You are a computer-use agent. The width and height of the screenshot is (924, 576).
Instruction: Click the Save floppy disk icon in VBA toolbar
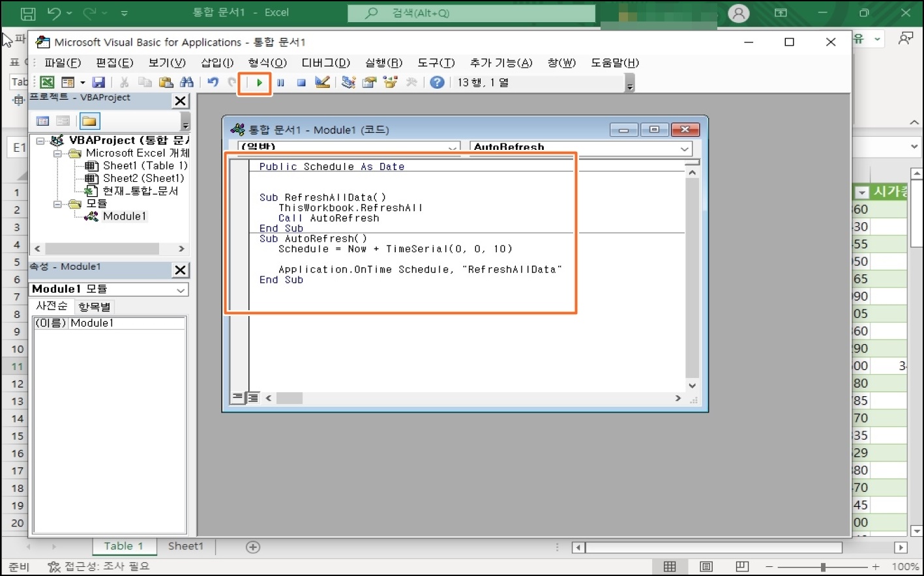[x=98, y=82]
